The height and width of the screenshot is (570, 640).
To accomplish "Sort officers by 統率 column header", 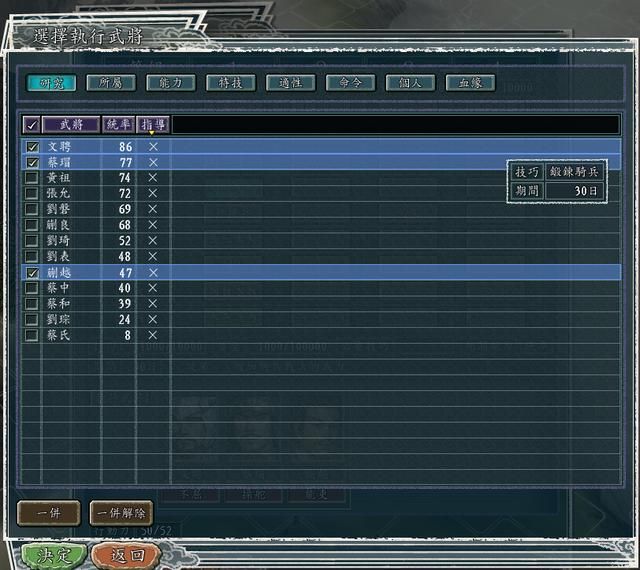I will point(118,125).
